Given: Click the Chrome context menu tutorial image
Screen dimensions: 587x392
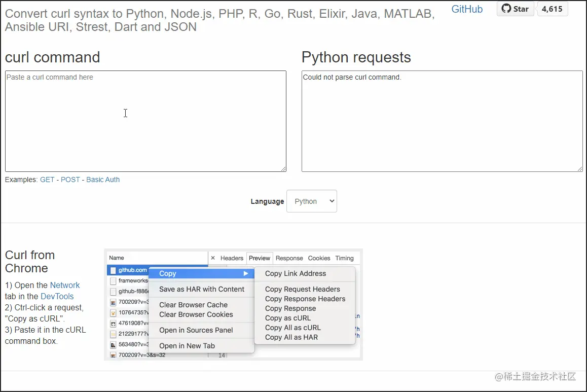Looking at the screenshot, I should point(233,304).
